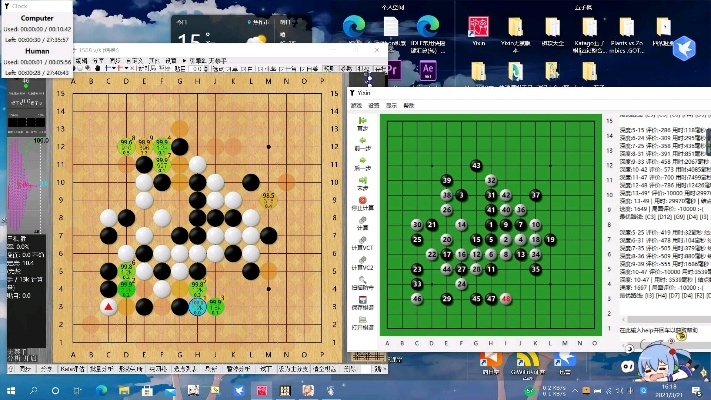Viewport: 711px width, 400px height.
Task: Open the first menu in Yixin menu bar
Action: click(x=356, y=105)
